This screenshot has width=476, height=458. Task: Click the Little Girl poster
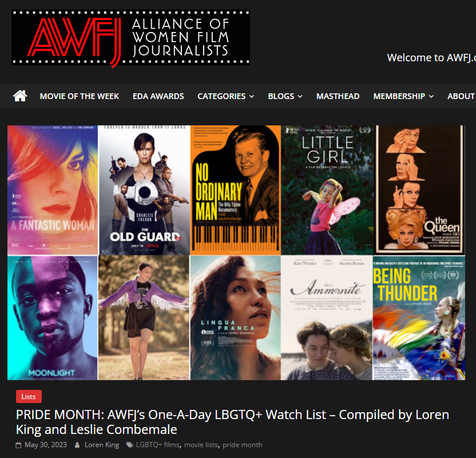click(327, 190)
